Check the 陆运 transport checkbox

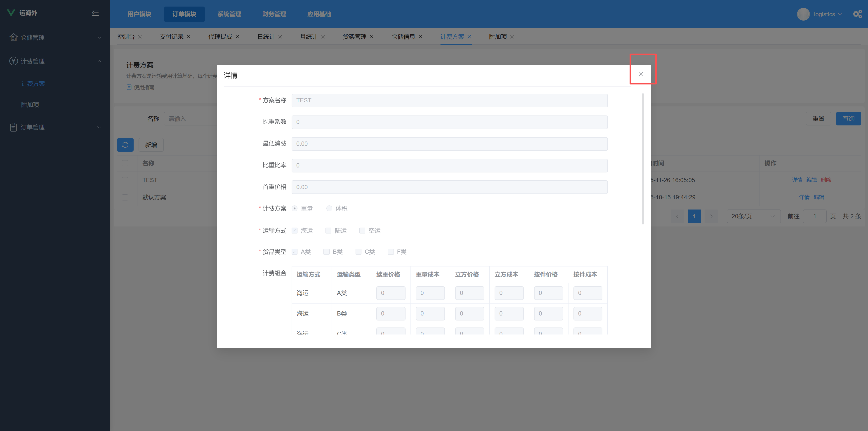pyautogui.click(x=328, y=231)
